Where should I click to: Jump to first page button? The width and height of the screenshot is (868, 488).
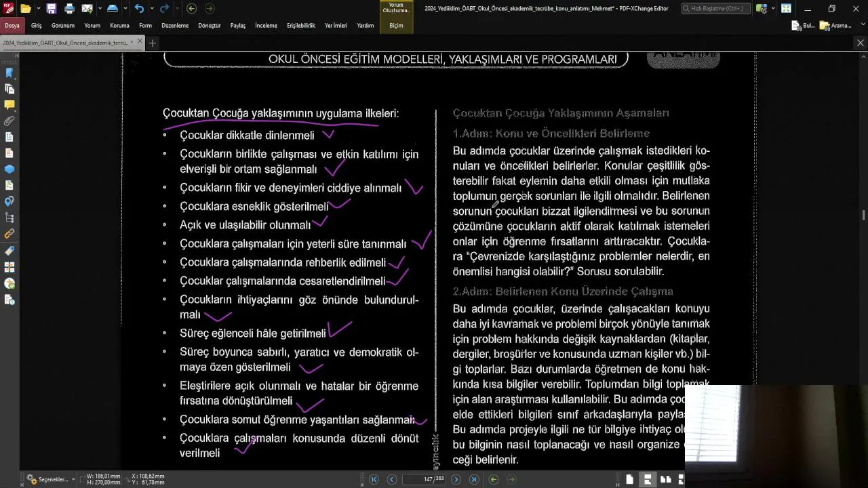(x=374, y=479)
